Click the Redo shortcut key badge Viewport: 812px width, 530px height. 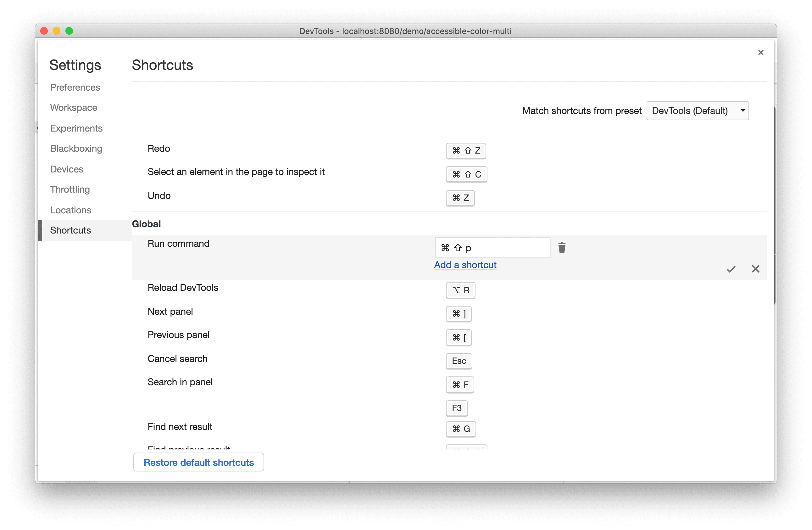465,150
